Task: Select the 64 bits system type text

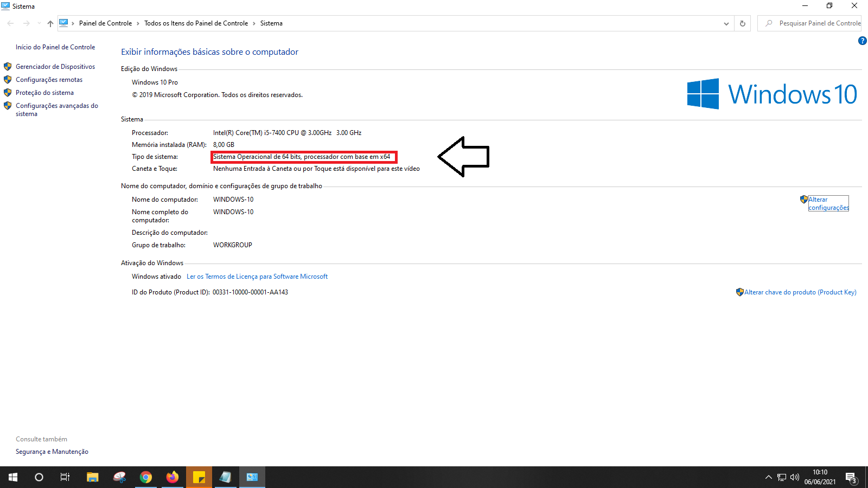Action: [x=302, y=157]
